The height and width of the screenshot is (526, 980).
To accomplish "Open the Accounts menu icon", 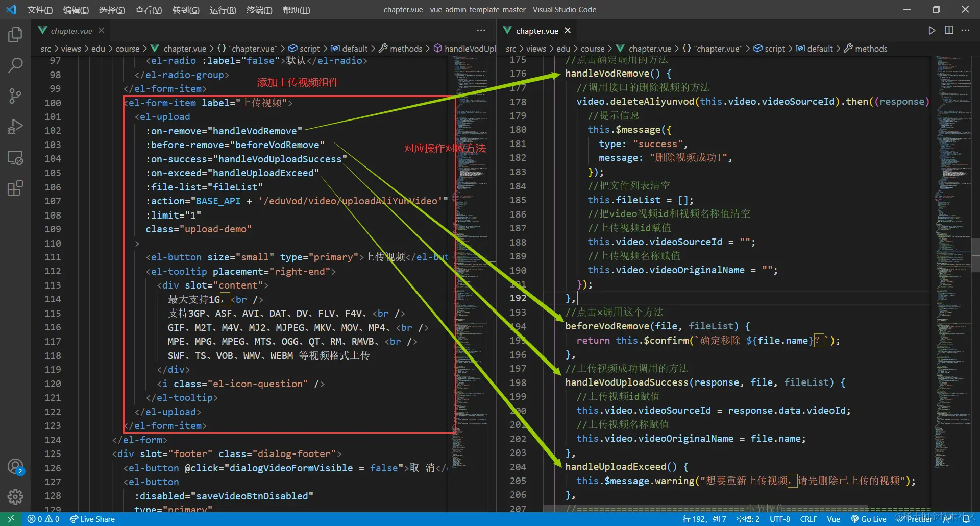I will click(15, 466).
